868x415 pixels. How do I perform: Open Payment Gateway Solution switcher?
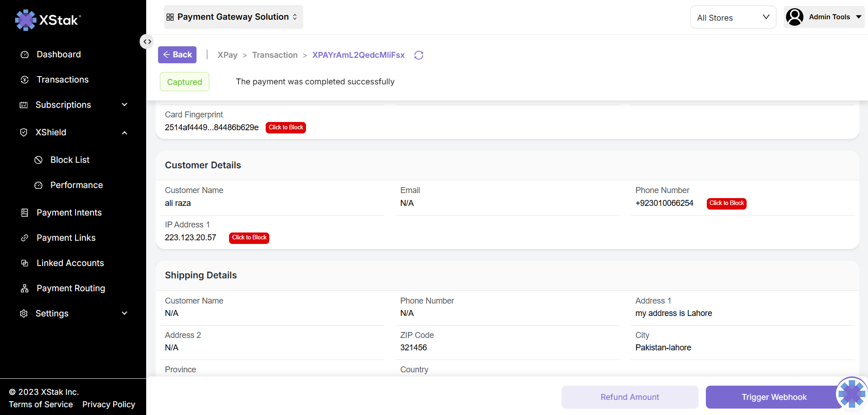pyautogui.click(x=233, y=17)
